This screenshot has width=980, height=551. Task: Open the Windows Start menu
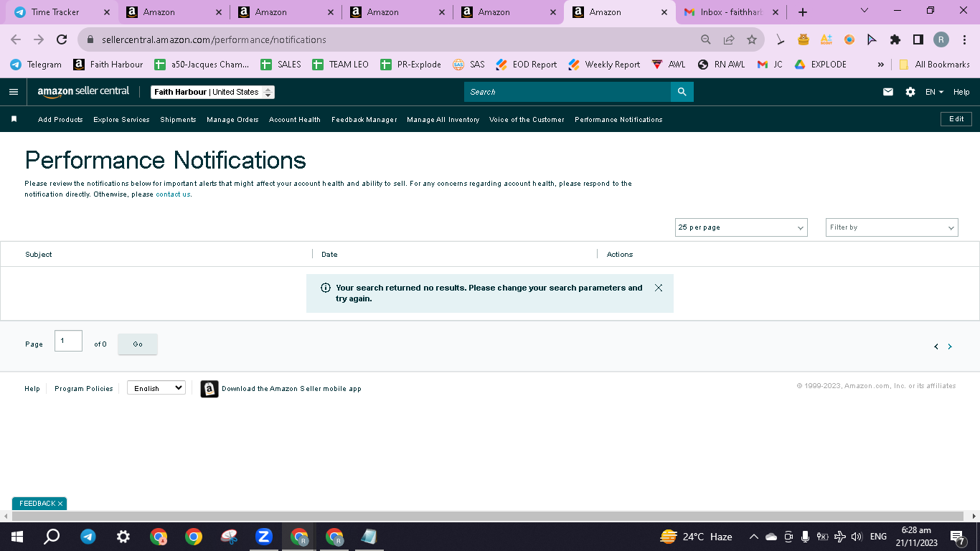pyautogui.click(x=17, y=537)
